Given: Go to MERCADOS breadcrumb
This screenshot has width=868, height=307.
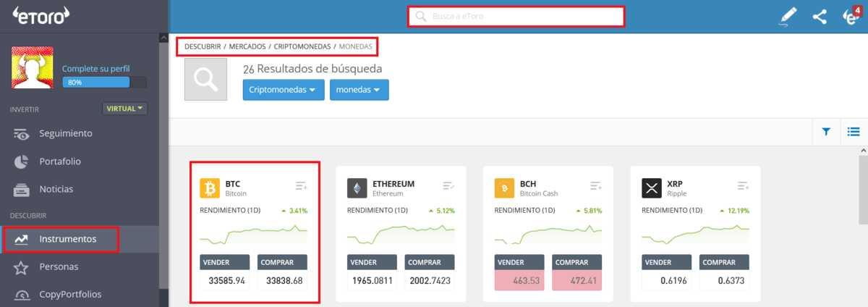Looking at the screenshot, I should click(x=246, y=46).
